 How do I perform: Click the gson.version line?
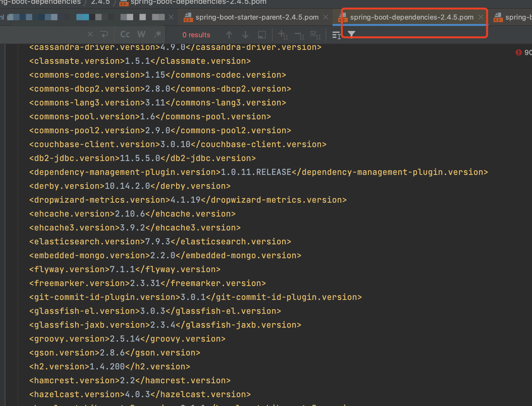pyautogui.click(x=115, y=353)
